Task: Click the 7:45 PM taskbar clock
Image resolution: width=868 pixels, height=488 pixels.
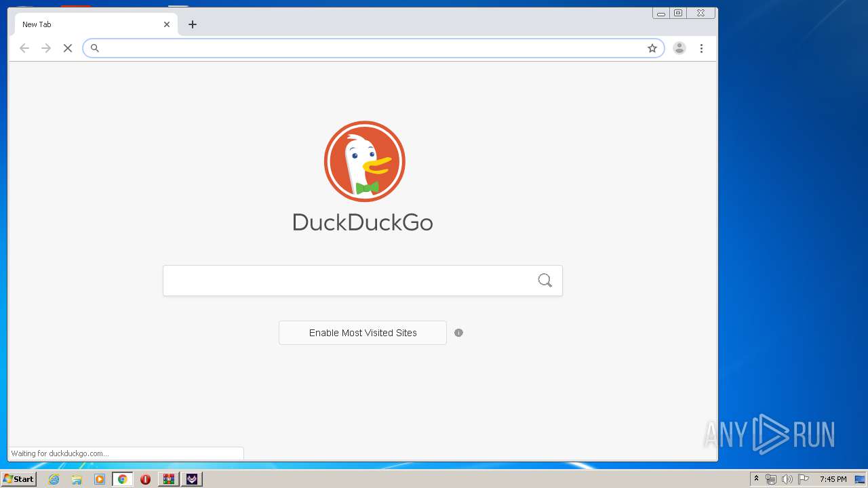Action: (833, 479)
